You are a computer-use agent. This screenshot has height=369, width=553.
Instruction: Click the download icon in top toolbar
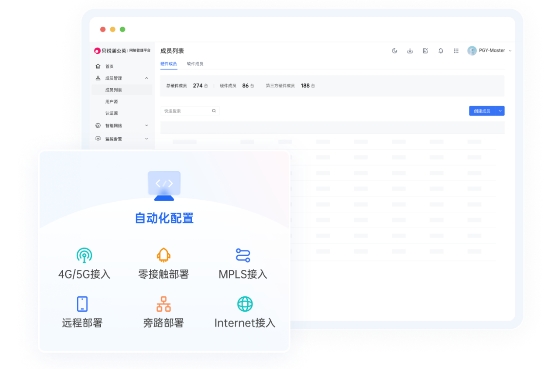pyautogui.click(x=410, y=51)
